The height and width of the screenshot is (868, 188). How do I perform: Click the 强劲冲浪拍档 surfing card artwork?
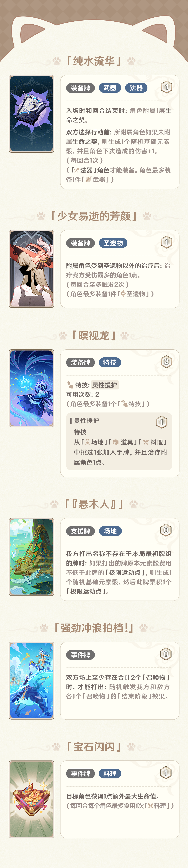[31, 681]
